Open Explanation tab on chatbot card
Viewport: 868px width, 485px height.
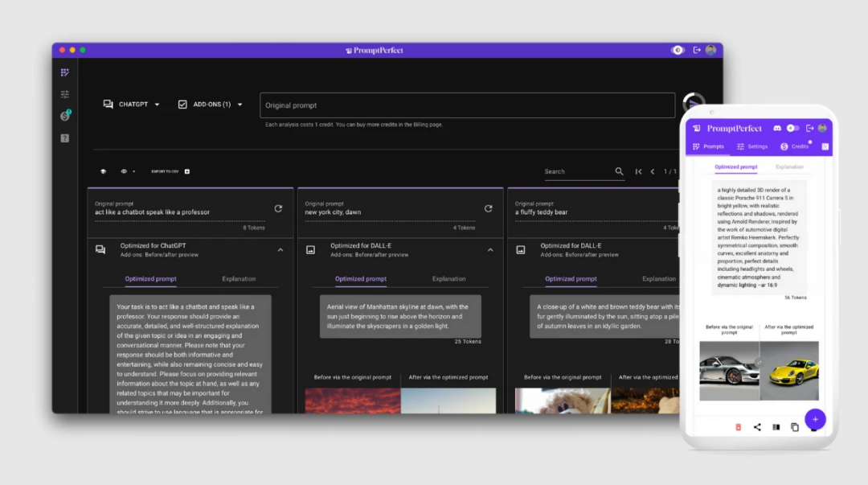pyautogui.click(x=239, y=279)
